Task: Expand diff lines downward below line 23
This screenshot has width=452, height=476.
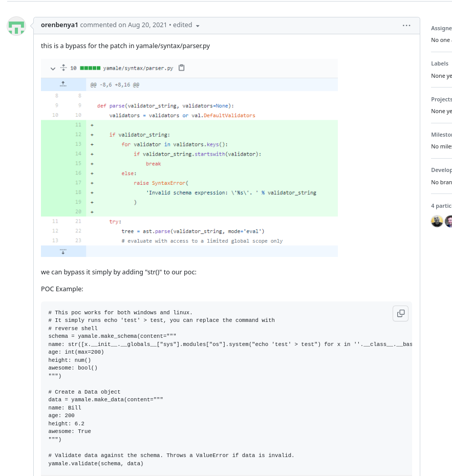Action: (63, 251)
